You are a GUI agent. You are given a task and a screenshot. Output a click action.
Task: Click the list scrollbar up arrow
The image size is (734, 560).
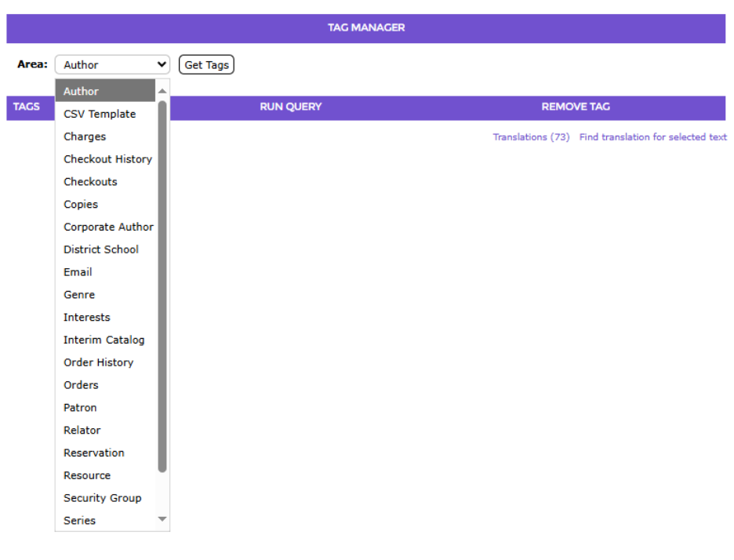tap(162, 91)
